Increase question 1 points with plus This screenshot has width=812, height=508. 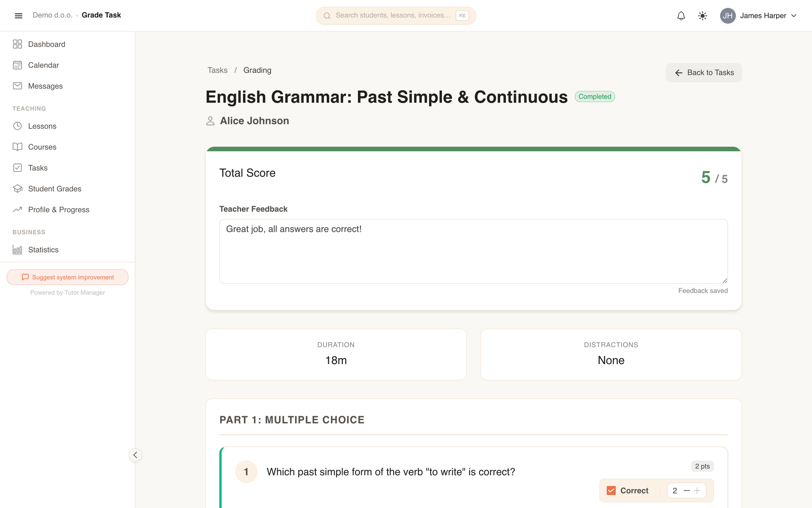(697, 491)
